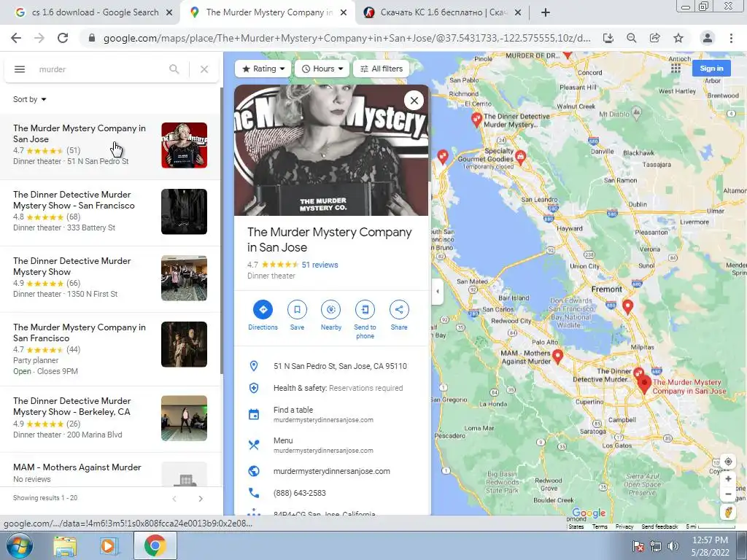Expand the Hours filter dropdown

322,69
